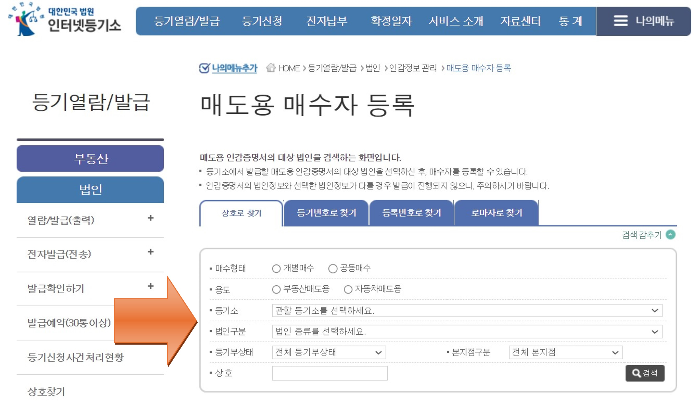700x401 pixels.
Task: Click the 나의메뉴 button label
Action: tap(654, 21)
